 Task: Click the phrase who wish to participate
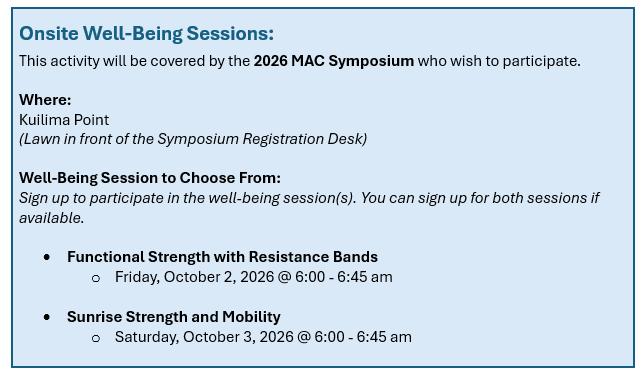tap(499, 61)
